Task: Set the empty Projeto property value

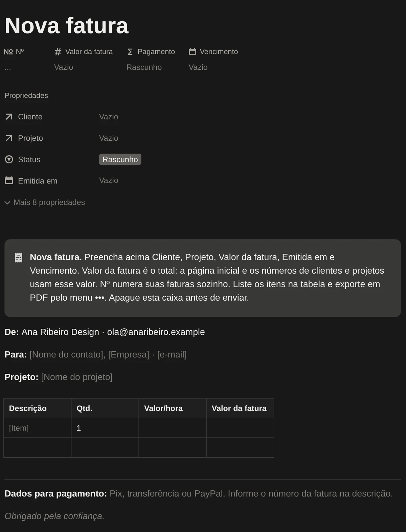Action: (x=109, y=138)
